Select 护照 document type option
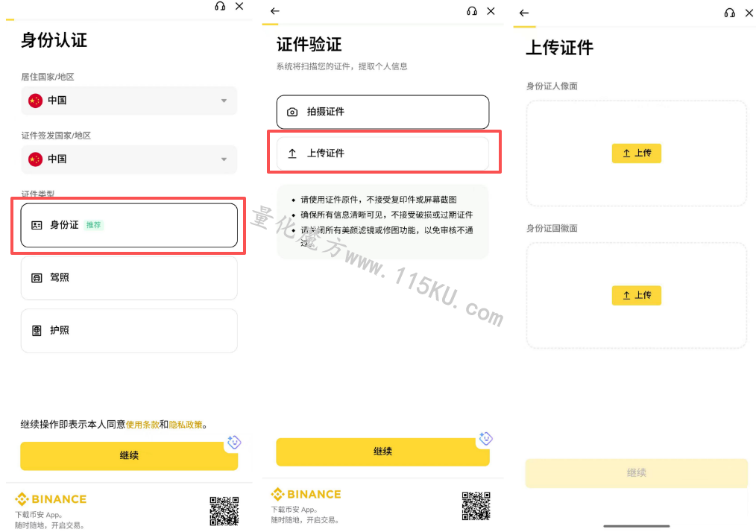 [x=129, y=331]
